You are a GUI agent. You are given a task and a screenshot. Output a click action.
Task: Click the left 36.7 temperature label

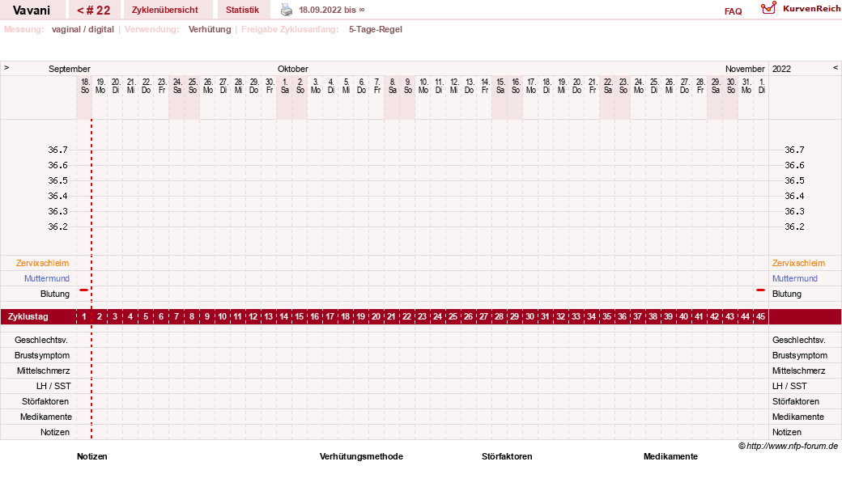(58, 150)
